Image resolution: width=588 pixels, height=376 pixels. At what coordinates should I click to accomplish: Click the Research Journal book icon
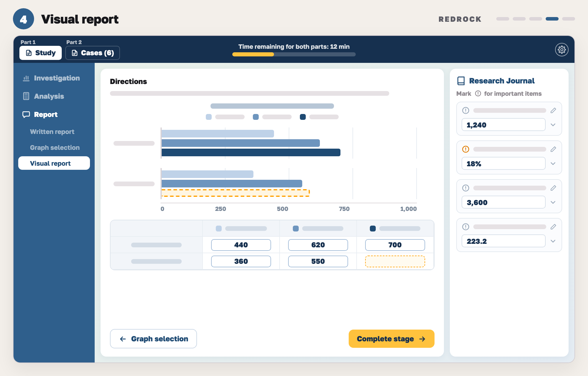[x=461, y=81]
